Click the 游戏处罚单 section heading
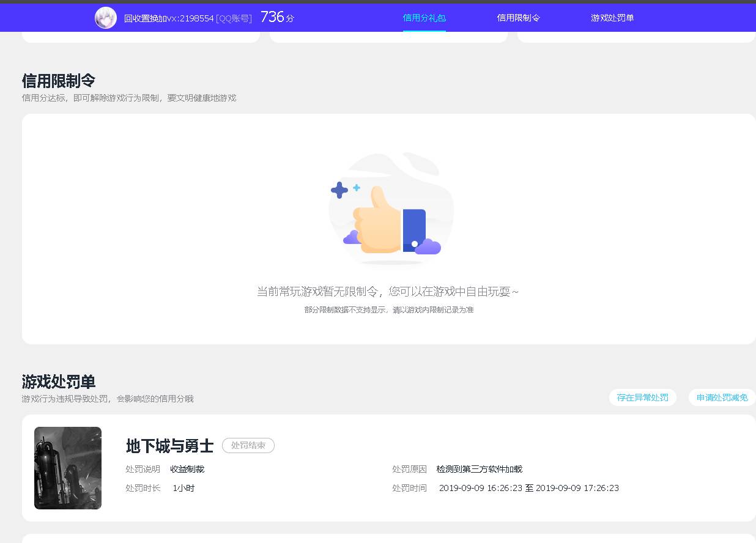Image resolution: width=756 pixels, height=543 pixels. 58,382
